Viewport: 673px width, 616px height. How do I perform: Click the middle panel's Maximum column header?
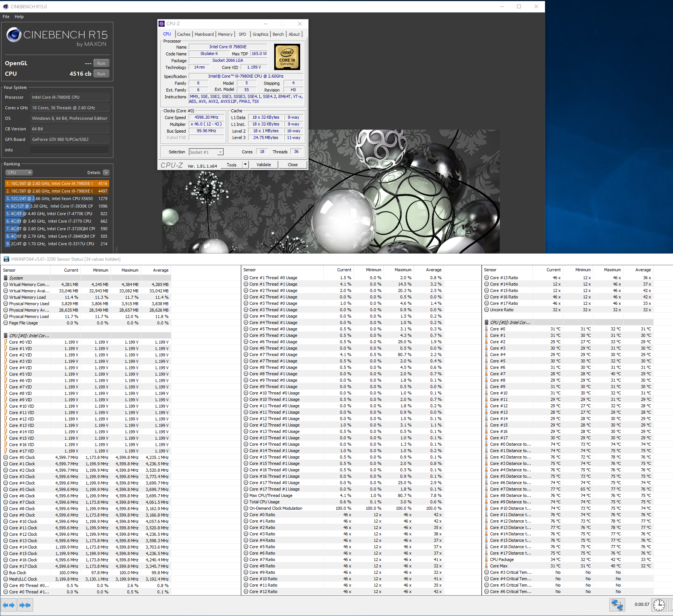pos(398,270)
